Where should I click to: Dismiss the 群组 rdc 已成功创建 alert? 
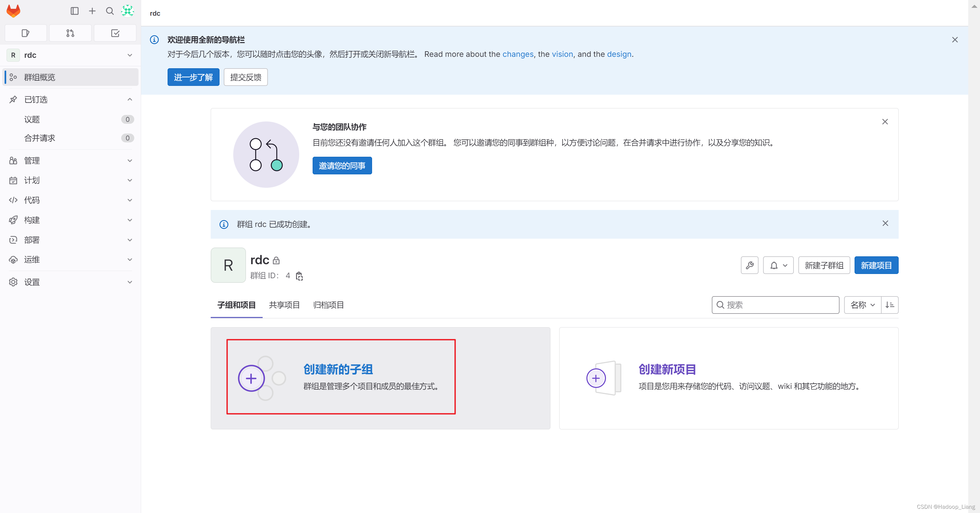885,224
